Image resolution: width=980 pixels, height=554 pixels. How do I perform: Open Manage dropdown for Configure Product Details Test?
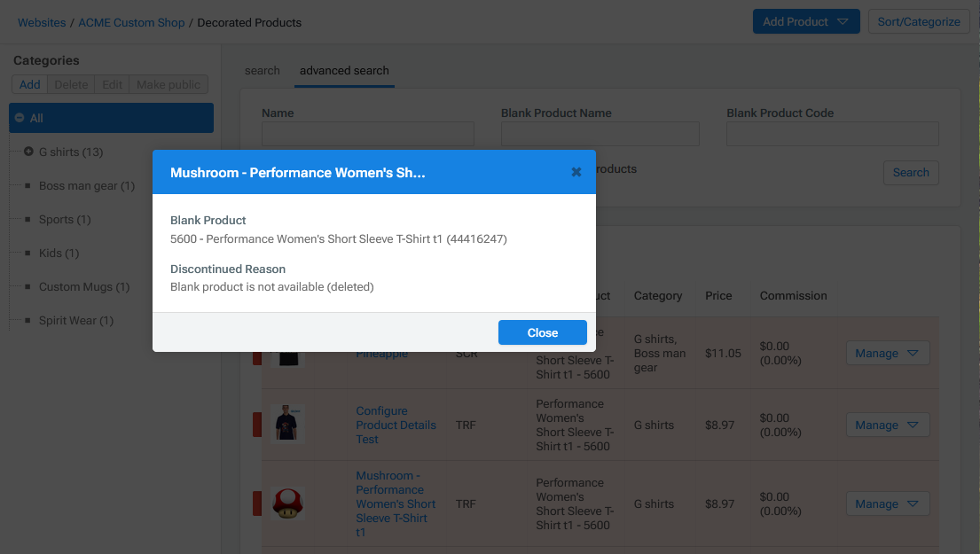pos(888,425)
